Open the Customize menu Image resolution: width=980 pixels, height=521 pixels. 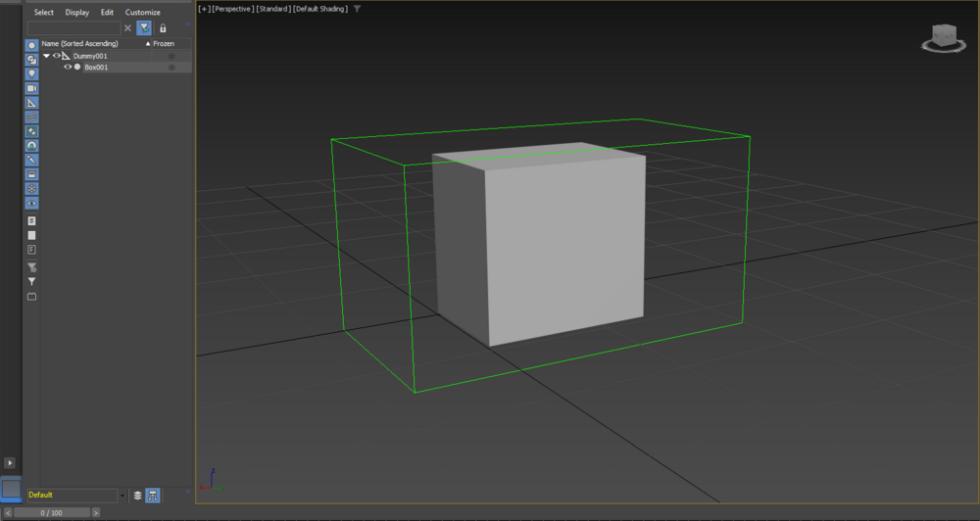tap(142, 12)
